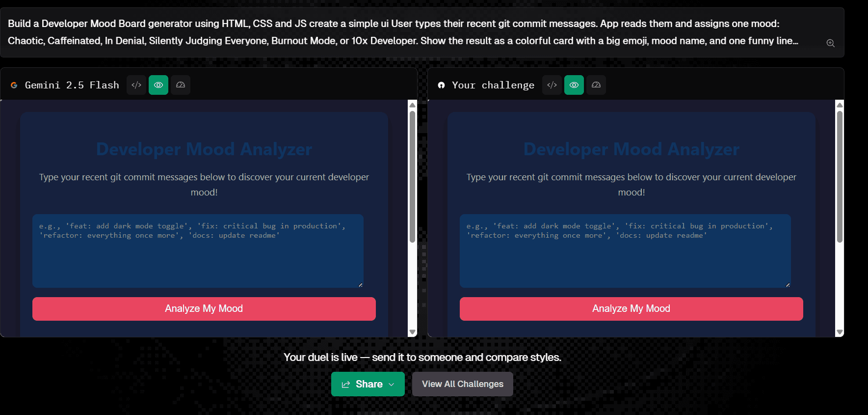Click instructions paragraph in Your challenge panel
This screenshot has height=415, width=868.
[x=631, y=185]
